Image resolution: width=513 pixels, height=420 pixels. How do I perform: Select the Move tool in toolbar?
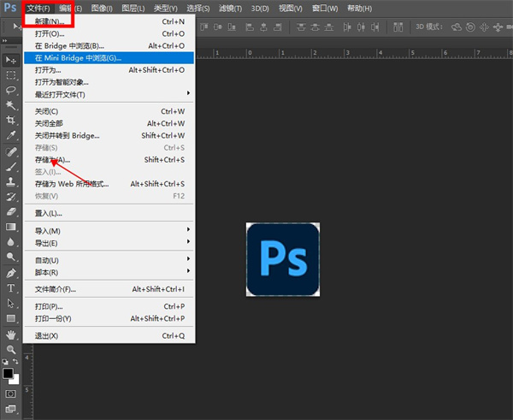pos(11,60)
